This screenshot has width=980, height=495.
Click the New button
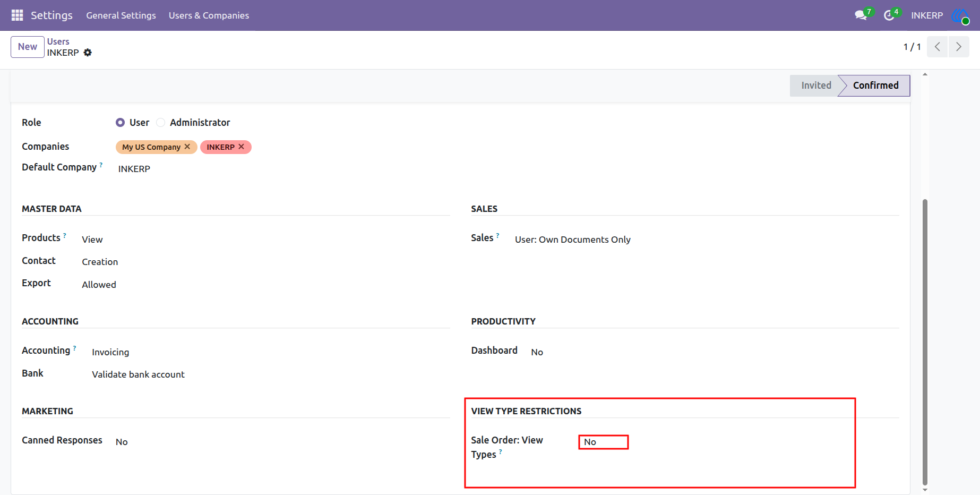pyautogui.click(x=28, y=47)
